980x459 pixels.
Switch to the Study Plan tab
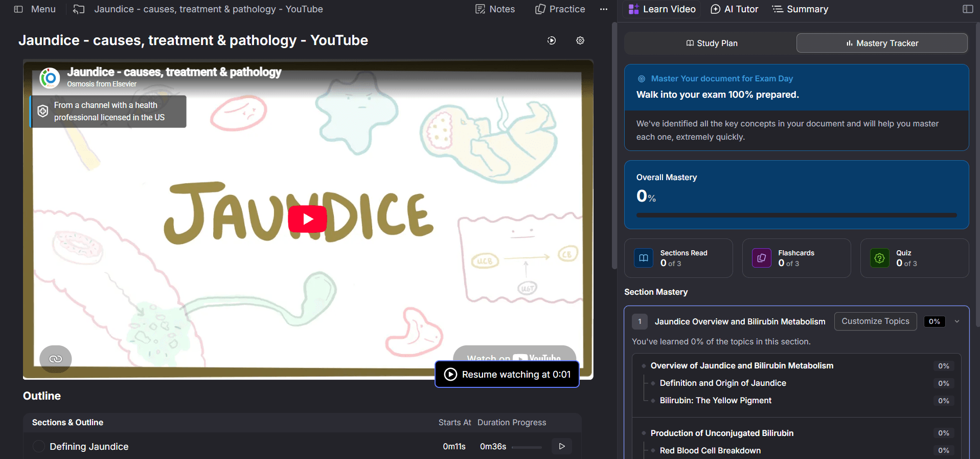coord(711,43)
